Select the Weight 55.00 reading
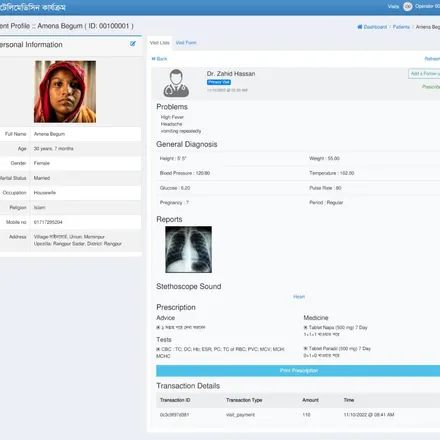 [324, 158]
